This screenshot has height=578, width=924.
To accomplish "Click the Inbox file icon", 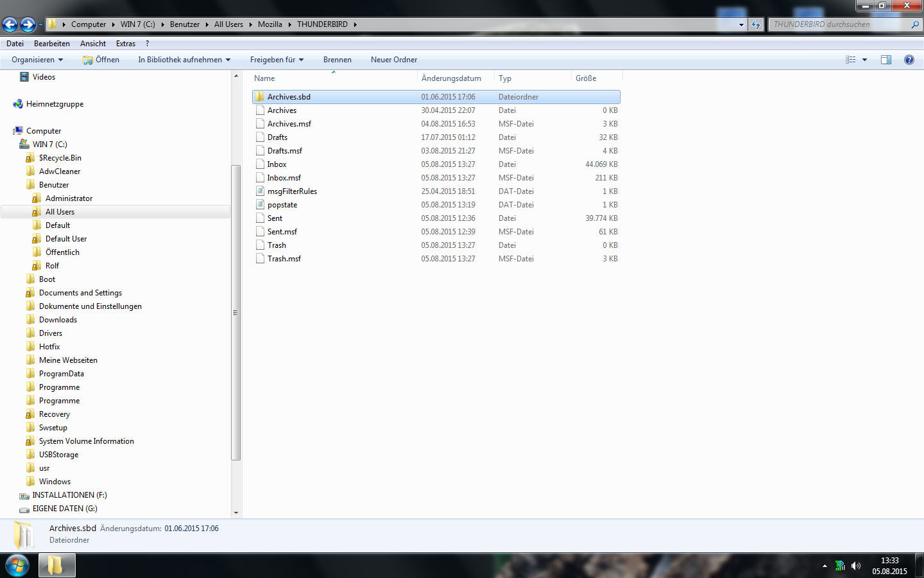I will click(x=260, y=164).
